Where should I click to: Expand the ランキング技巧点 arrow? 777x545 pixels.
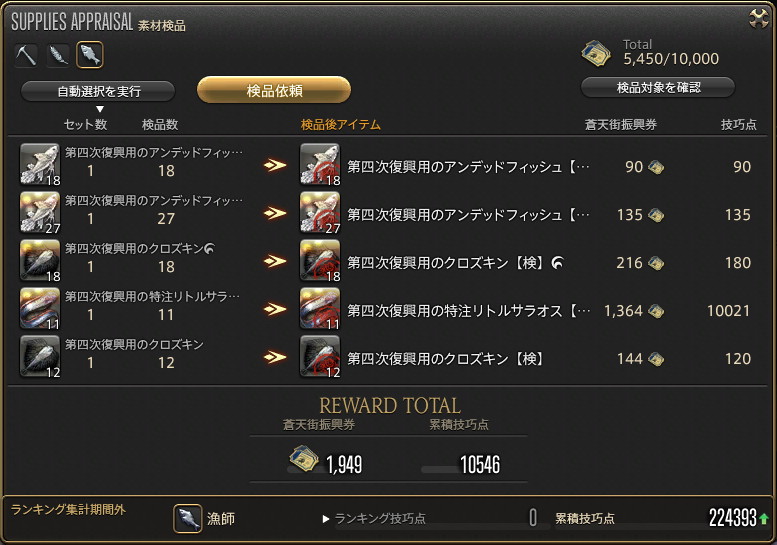click(x=326, y=519)
